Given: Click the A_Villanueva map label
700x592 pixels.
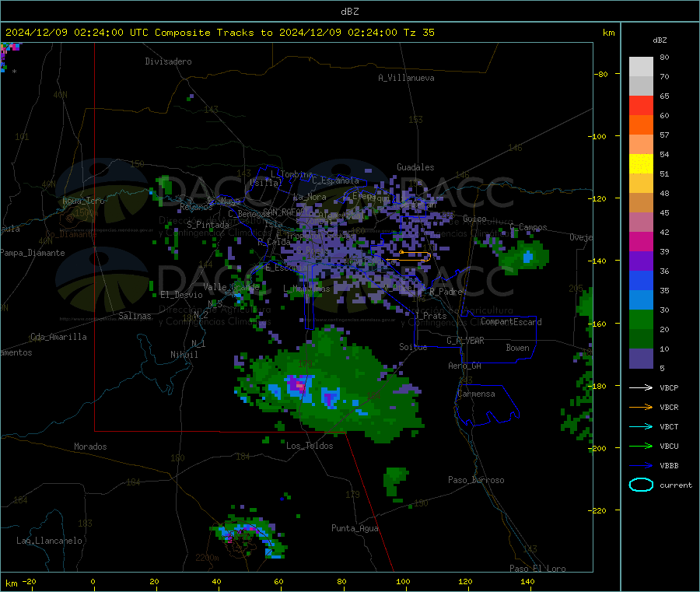Looking at the screenshot, I should click(406, 78).
